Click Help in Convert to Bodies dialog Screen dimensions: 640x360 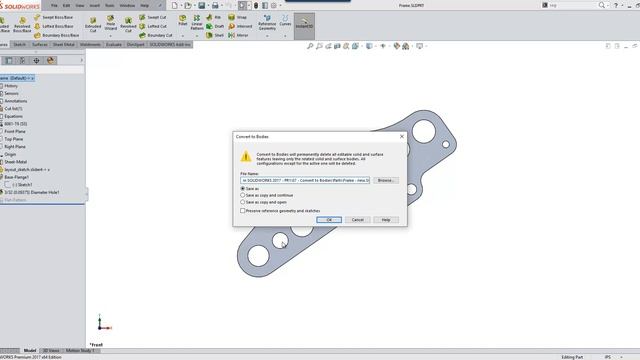[x=386, y=220]
